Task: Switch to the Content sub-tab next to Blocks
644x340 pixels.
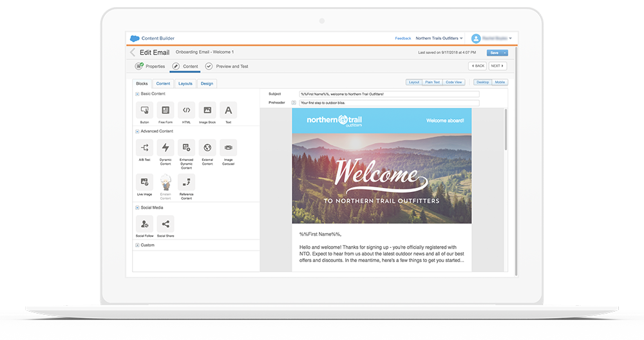Action: point(163,83)
